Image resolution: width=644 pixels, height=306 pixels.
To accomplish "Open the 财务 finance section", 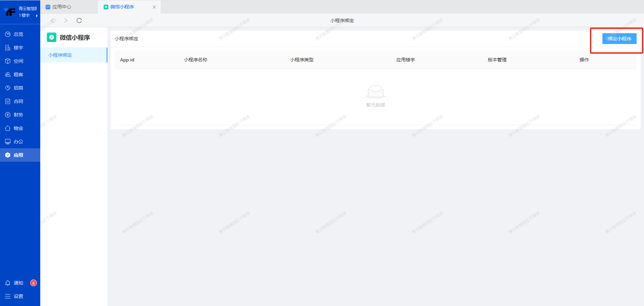I will [18, 115].
